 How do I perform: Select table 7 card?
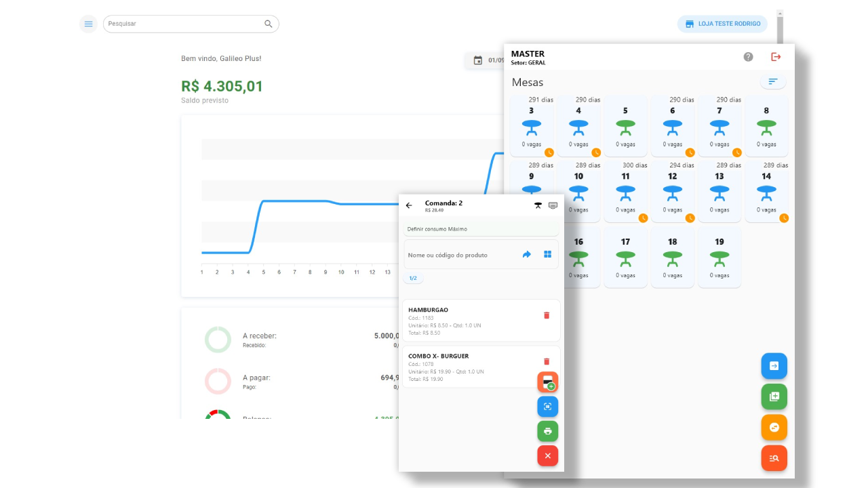pos(719,126)
